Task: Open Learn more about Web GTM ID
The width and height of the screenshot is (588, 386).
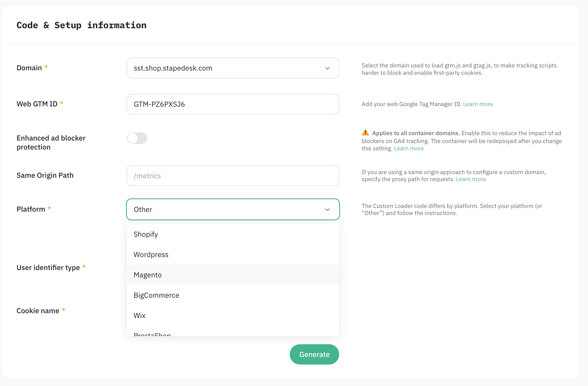Action: tap(478, 104)
